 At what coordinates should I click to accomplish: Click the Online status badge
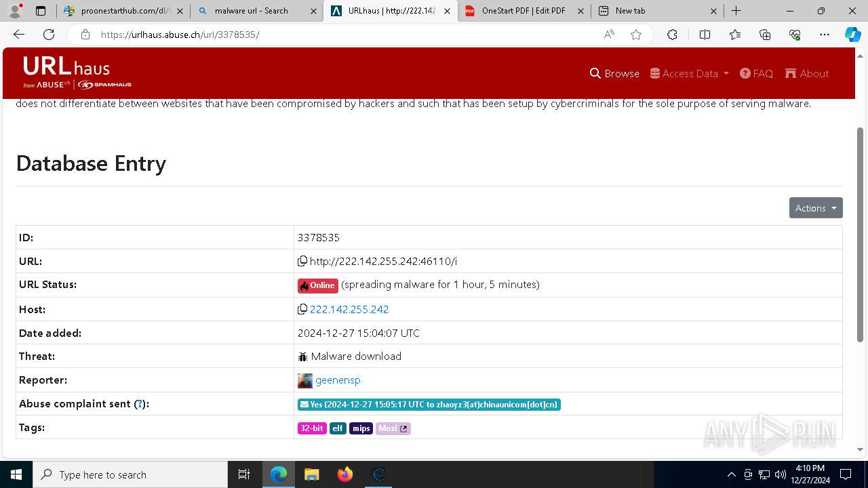tap(317, 285)
